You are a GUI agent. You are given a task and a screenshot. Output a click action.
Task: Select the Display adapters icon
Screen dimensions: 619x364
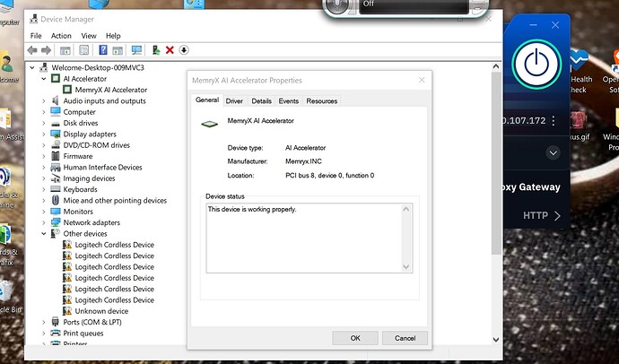56,134
